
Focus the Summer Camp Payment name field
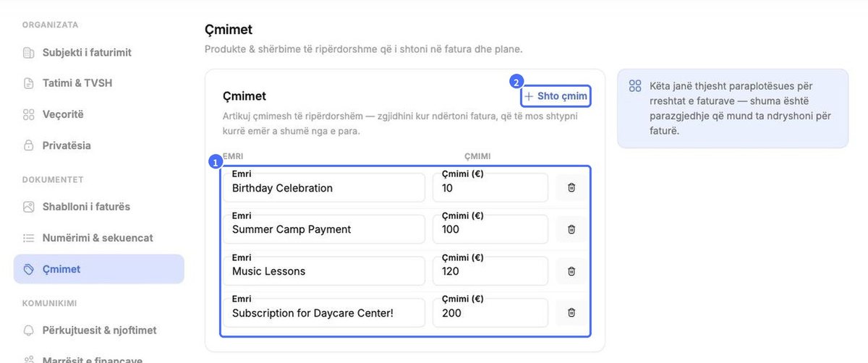click(x=324, y=229)
